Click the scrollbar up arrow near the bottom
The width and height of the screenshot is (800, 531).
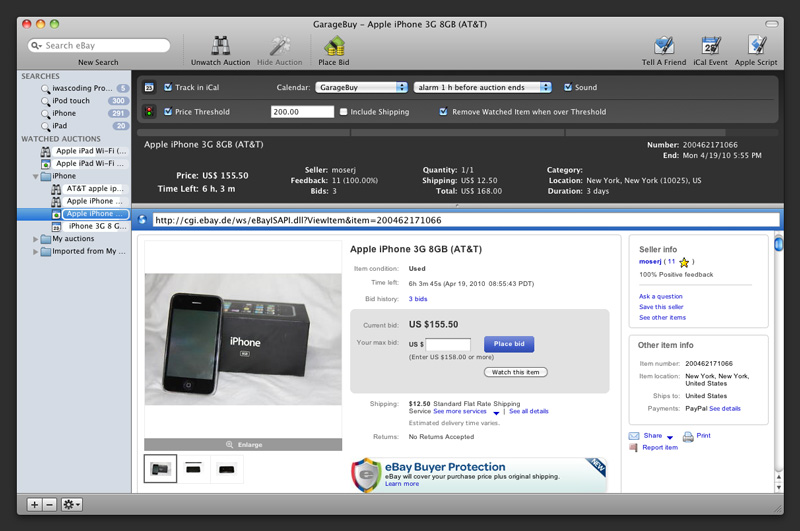(x=779, y=477)
